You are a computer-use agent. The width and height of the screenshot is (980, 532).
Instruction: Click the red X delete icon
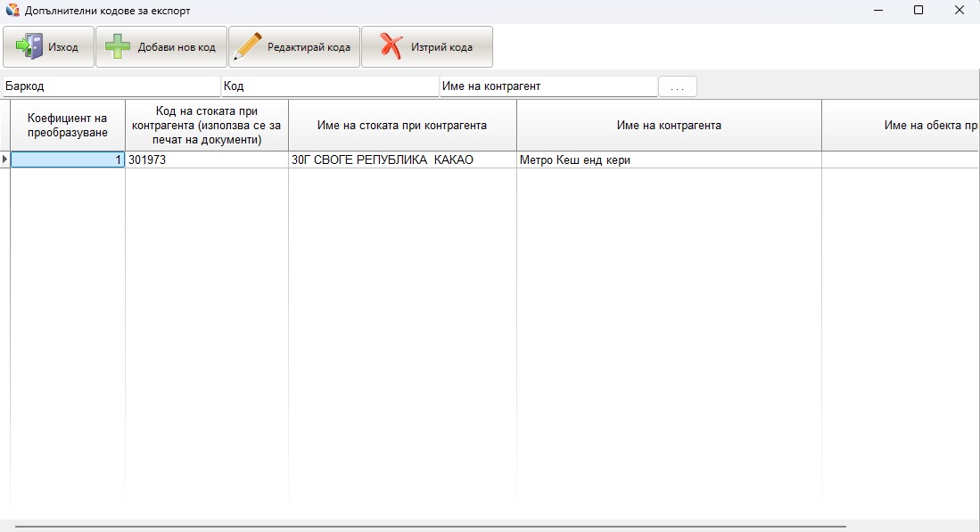point(390,47)
